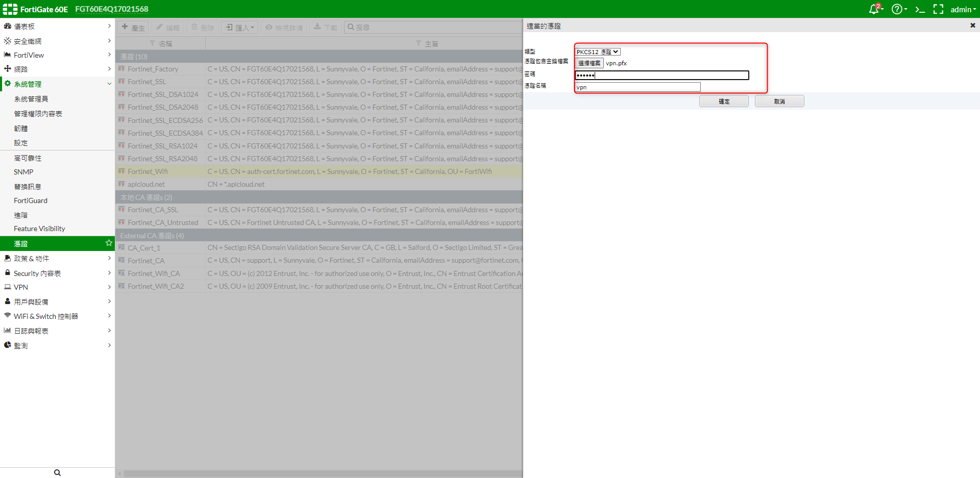Expand the VPN menu
980x478 pixels.
[x=57, y=287]
